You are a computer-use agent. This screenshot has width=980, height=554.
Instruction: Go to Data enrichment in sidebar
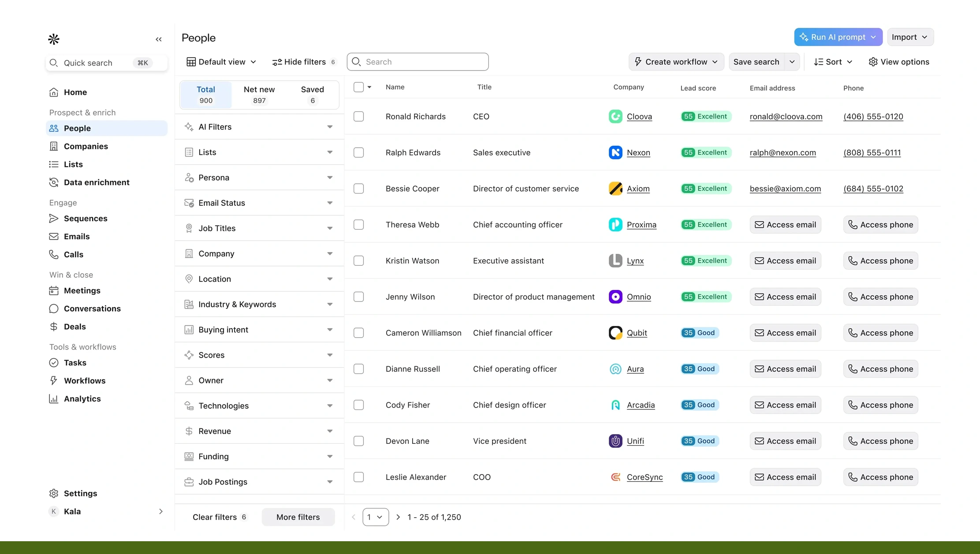[97, 182]
